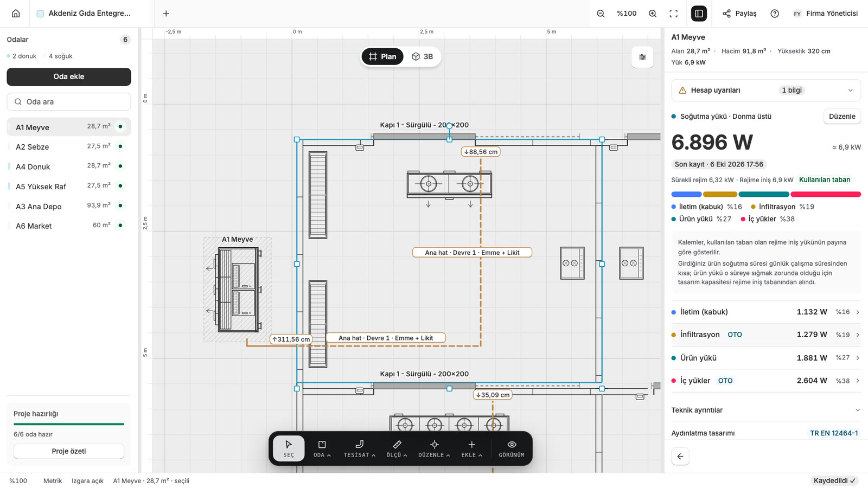The width and height of the screenshot is (868, 488).
Task: Open the Ekle add menu
Action: pyautogui.click(x=471, y=448)
